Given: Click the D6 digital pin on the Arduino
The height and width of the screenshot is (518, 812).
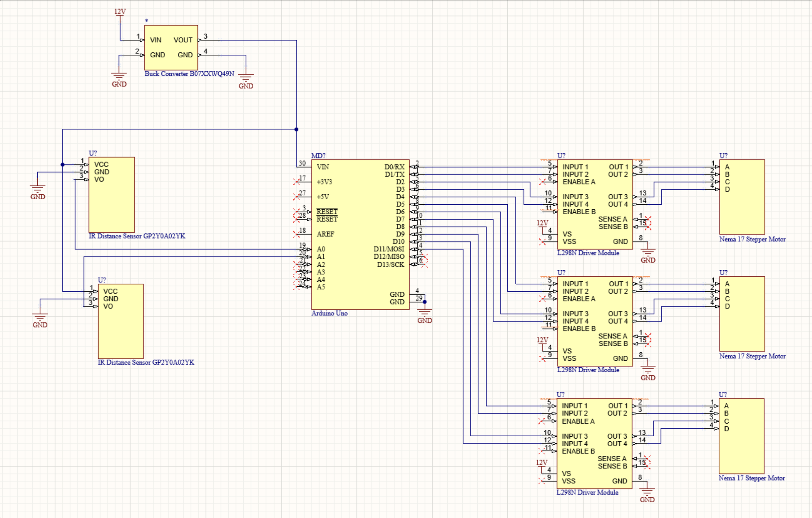Looking at the screenshot, I should 400,212.
